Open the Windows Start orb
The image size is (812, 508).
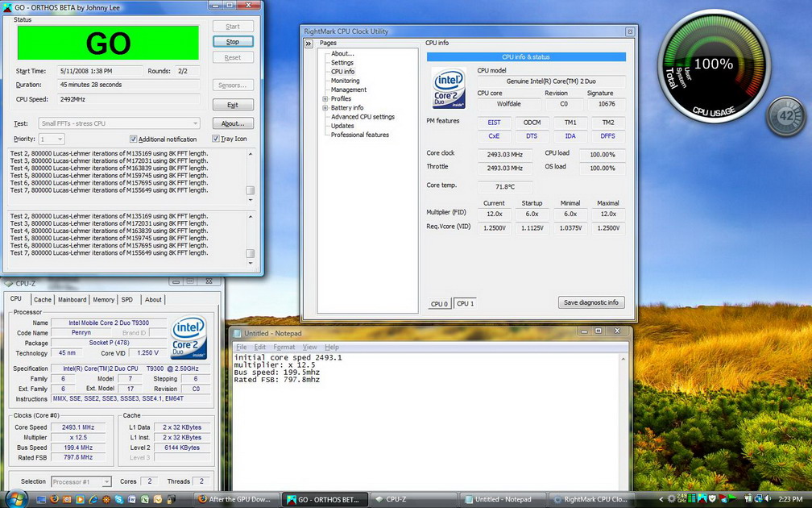(x=16, y=498)
